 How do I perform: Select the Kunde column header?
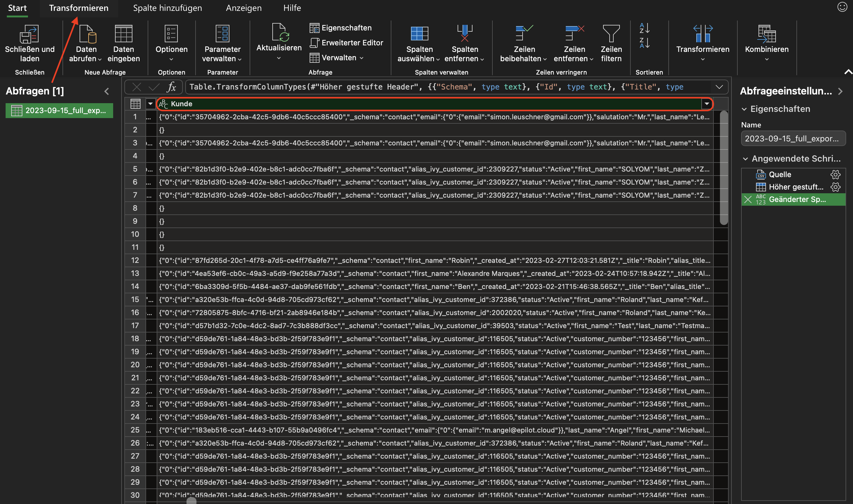(x=434, y=104)
